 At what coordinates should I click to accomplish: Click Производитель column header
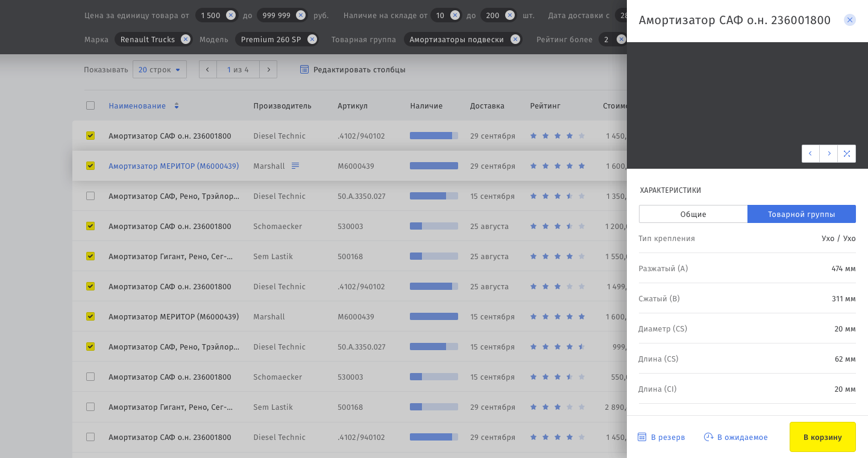coord(282,105)
